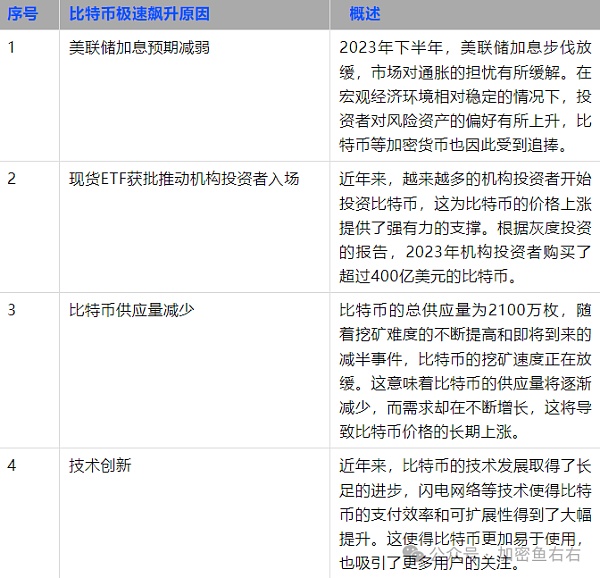Select row number 2 cell
600x578 pixels.
coord(12,178)
